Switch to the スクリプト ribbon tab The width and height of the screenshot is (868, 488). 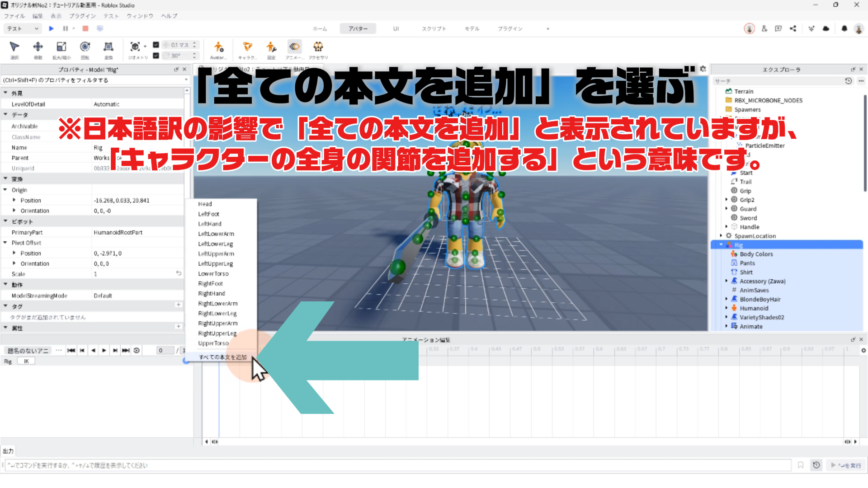pyautogui.click(x=434, y=28)
